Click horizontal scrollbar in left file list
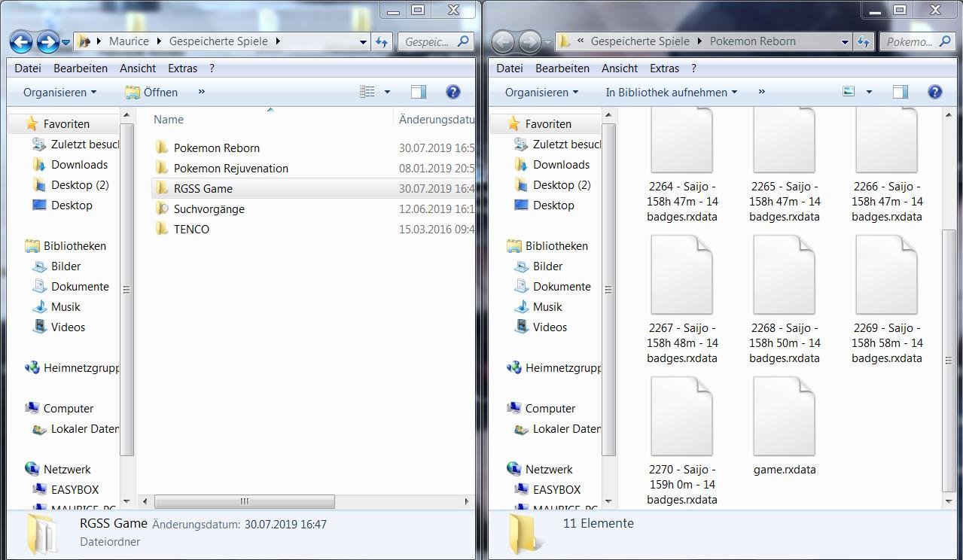This screenshot has height=560, width=963. click(x=244, y=501)
